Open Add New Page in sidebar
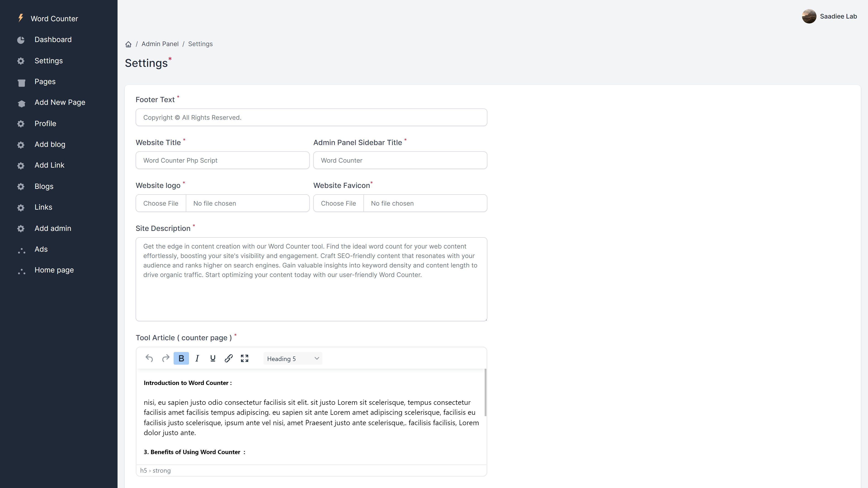868x488 pixels. tap(60, 102)
